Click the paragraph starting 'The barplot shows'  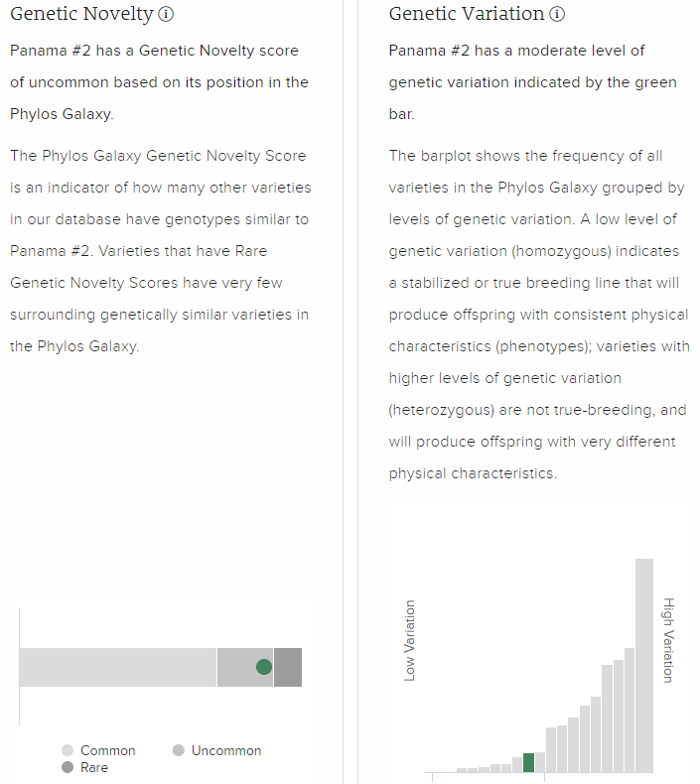coord(537,315)
